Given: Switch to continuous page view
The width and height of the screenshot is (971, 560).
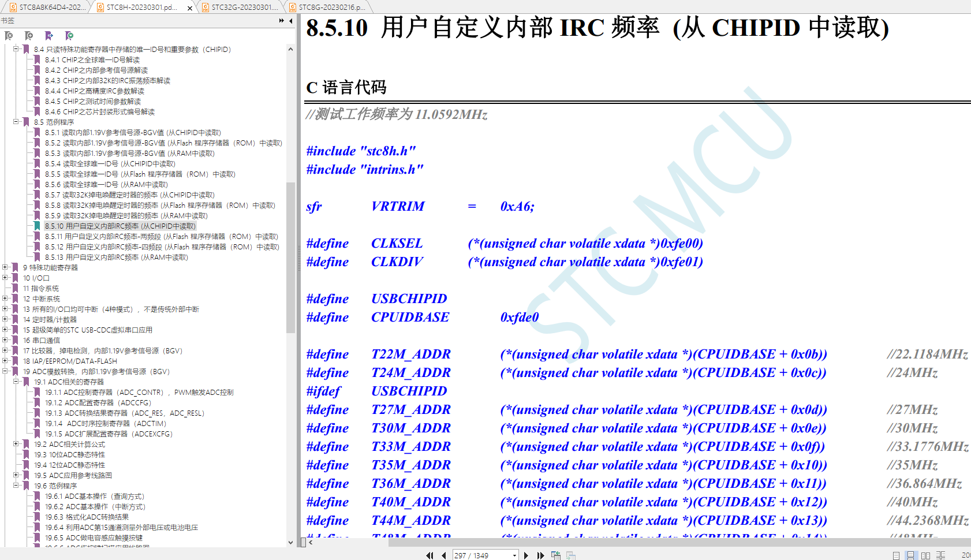Looking at the screenshot, I should click(x=910, y=555).
